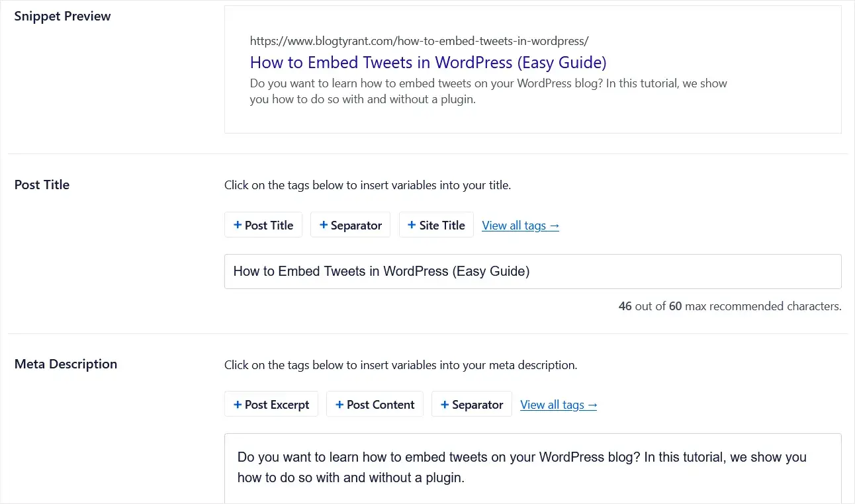This screenshot has width=855, height=504.
Task: Click the plus icon beside Site Title tag
Action: click(x=412, y=225)
